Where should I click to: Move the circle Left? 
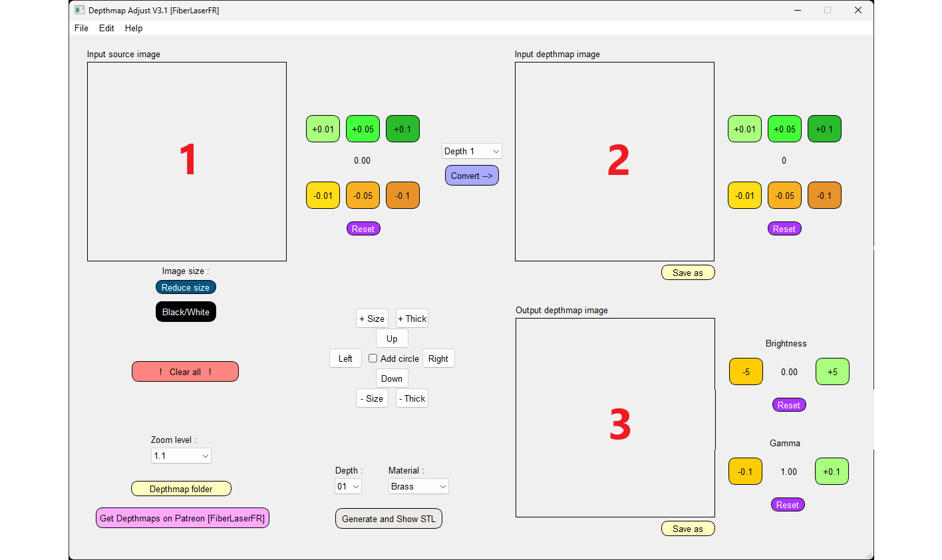pos(345,358)
